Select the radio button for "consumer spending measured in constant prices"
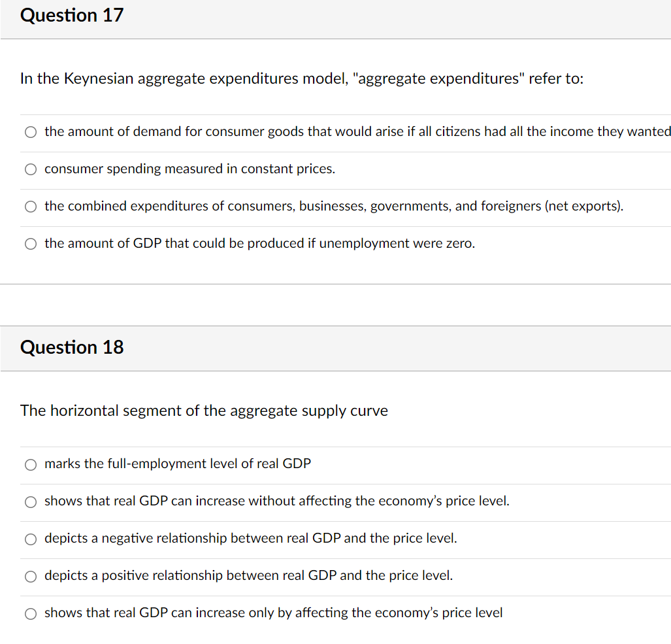The width and height of the screenshot is (671, 644). (30, 169)
